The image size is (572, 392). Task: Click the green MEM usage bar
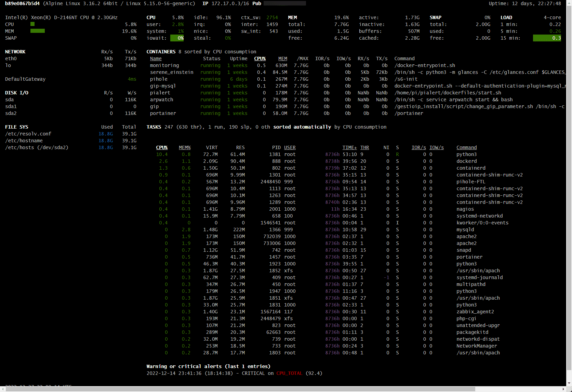pyautogui.click(x=38, y=31)
